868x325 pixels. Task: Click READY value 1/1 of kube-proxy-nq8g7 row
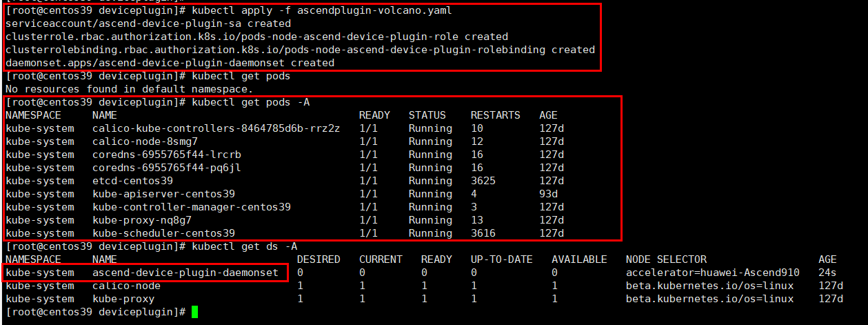click(x=368, y=220)
